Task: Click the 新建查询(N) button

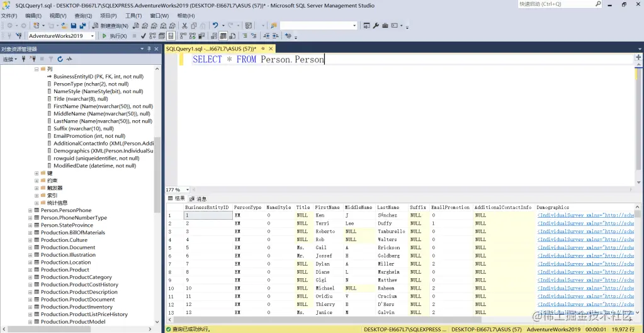Action: tap(111, 25)
